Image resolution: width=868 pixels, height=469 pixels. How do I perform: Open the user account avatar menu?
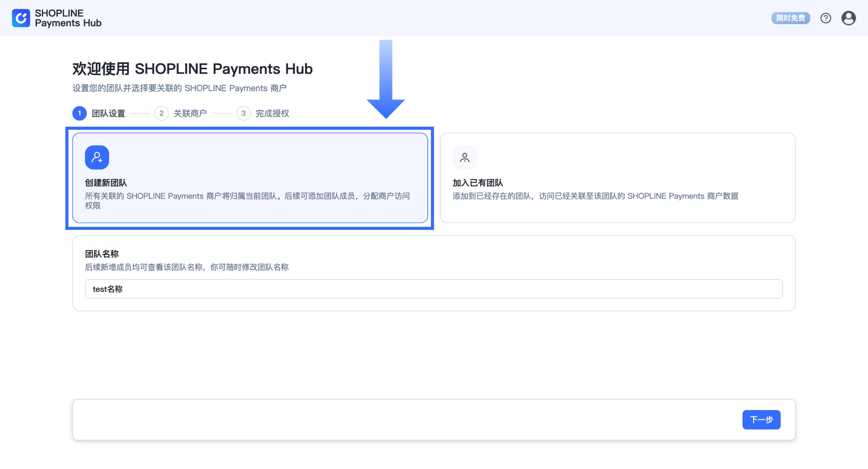click(849, 18)
